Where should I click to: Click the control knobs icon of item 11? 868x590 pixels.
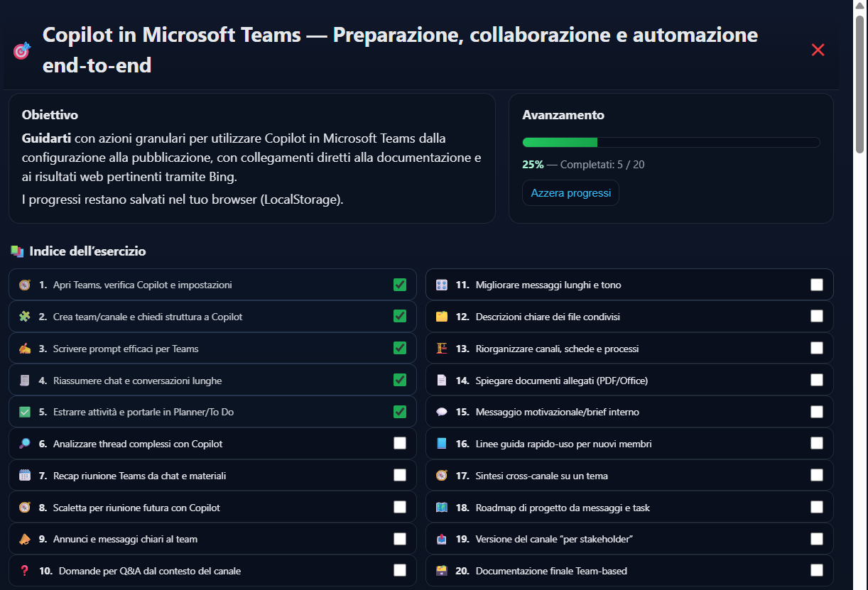pos(442,285)
